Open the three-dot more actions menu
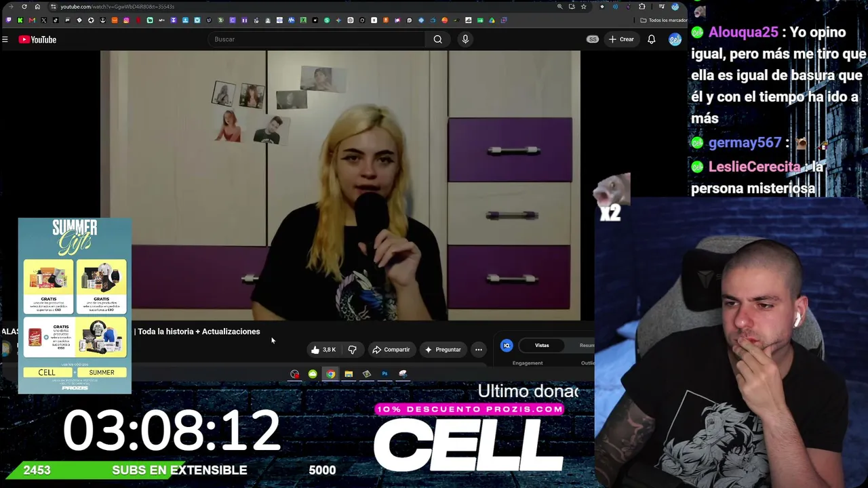Viewport: 868px width, 488px height. (x=479, y=350)
